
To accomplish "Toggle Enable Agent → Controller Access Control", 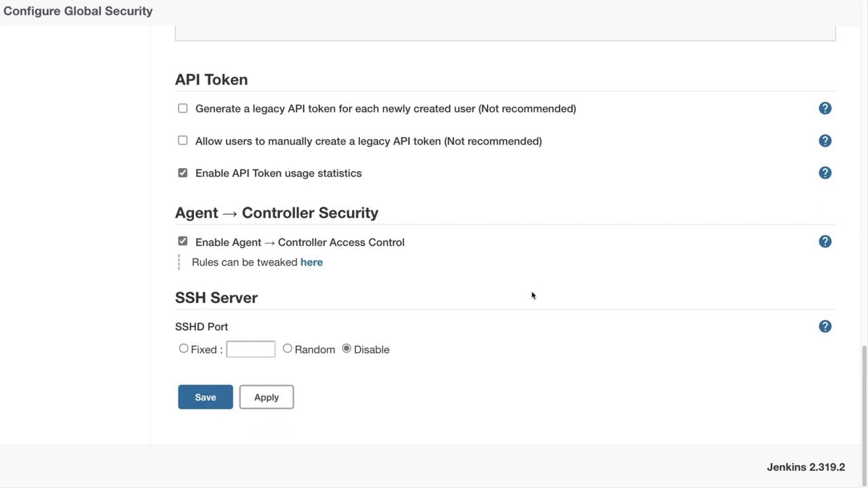I will 182,241.
